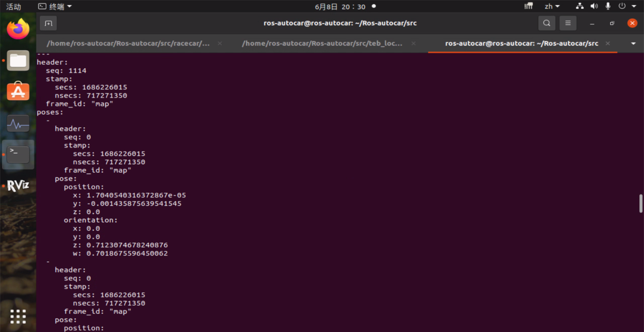The image size is (644, 332).
Task: Switch to RViz in the dock
Action: click(x=18, y=185)
